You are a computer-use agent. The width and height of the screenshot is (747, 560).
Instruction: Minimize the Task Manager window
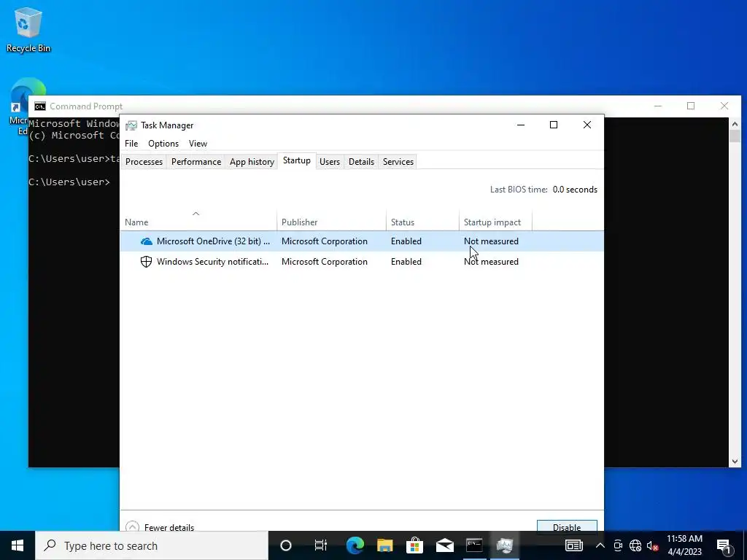click(x=521, y=125)
